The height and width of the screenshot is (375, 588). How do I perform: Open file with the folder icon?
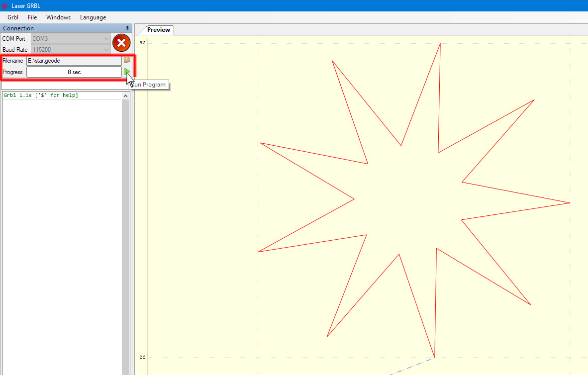point(127,60)
